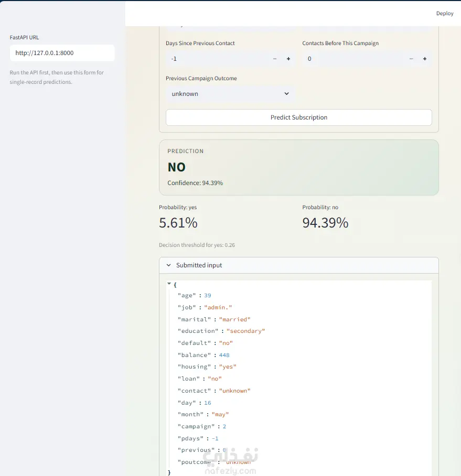The height and width of the screenshot is (476, 461).
Task: Click the 94.39% no probability value
Action: (325, 223)
